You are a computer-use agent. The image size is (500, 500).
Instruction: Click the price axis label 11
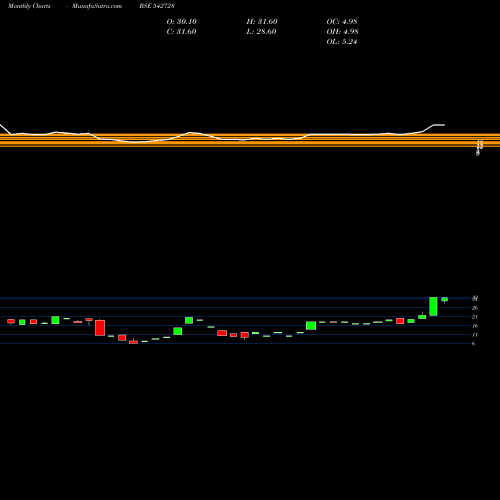(x=475, y=335)
